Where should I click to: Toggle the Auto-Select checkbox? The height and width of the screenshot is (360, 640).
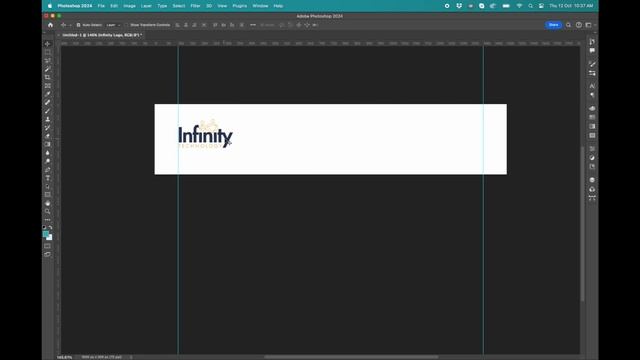tap(78, 25)
